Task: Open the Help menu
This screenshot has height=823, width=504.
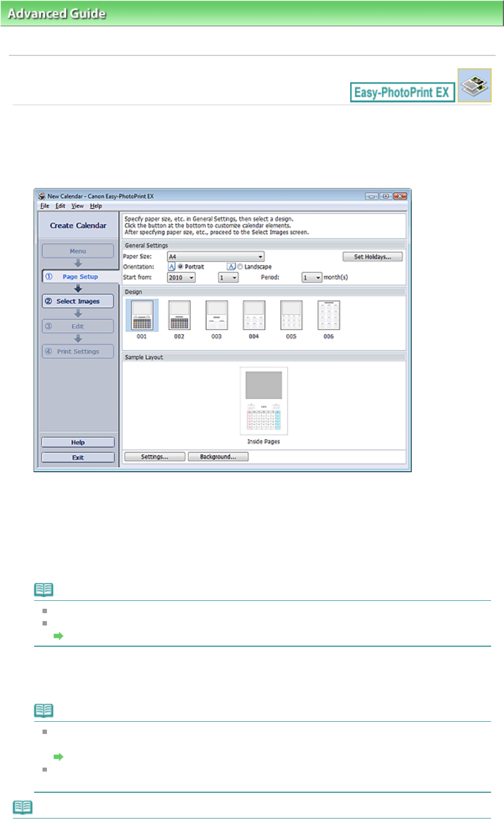Action: point(96,206)
